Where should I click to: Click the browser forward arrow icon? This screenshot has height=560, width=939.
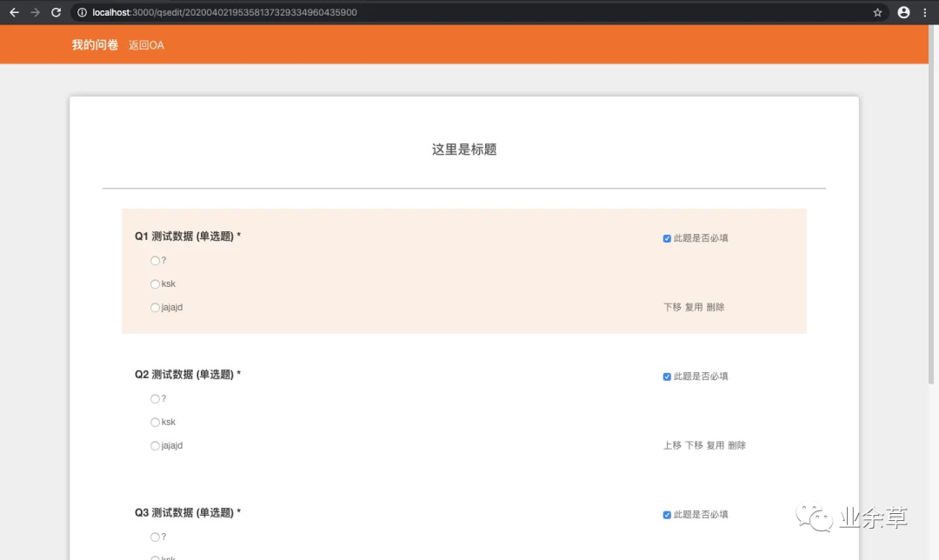click(35, 12)
